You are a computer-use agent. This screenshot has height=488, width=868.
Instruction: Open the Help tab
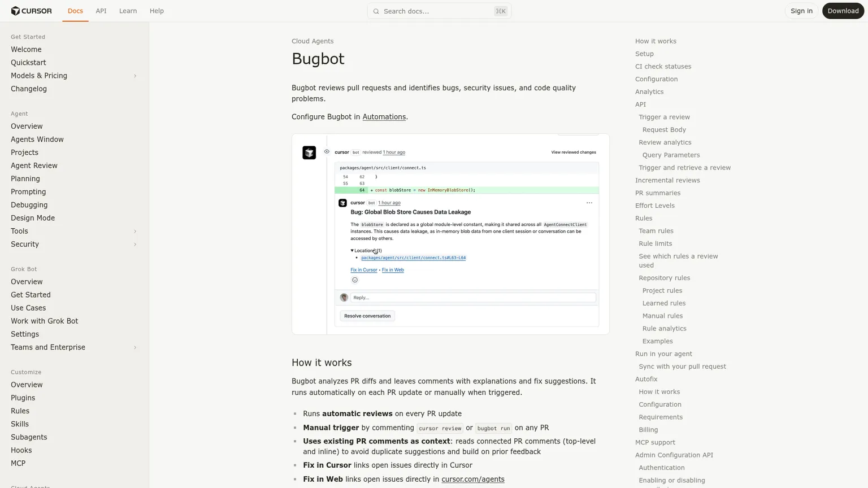[157, 11]
